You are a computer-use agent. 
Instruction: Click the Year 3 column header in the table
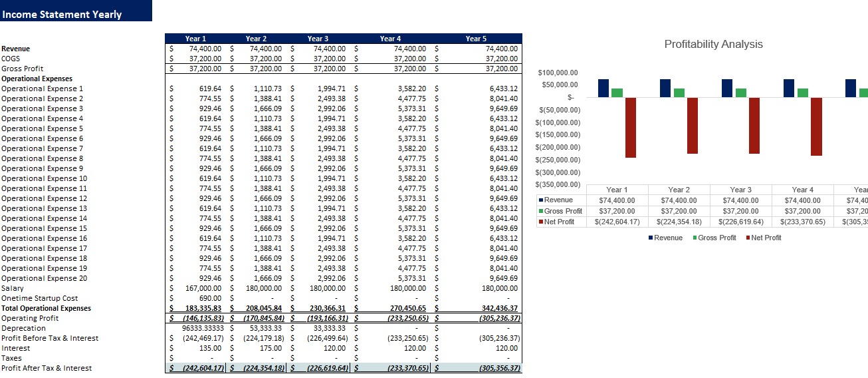point(318,39)
